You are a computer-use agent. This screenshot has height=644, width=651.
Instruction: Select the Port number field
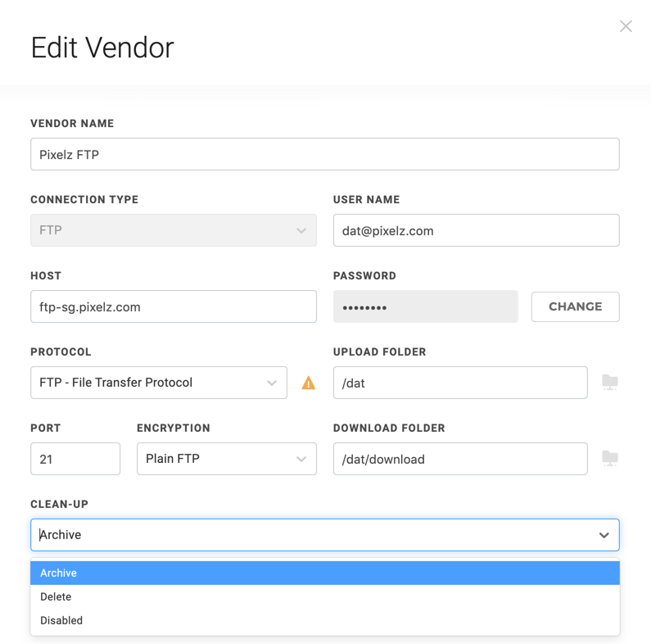pos(75,459)
